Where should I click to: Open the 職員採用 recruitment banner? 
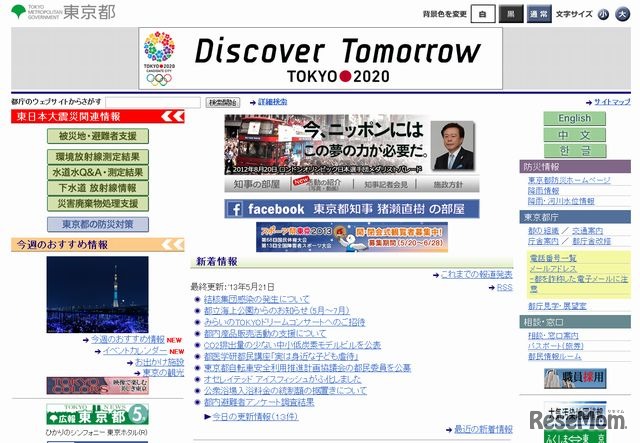point(575,378)
